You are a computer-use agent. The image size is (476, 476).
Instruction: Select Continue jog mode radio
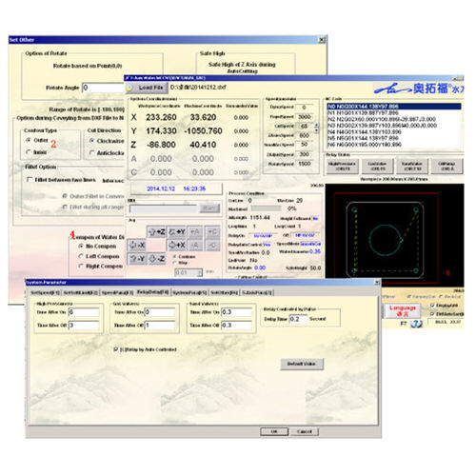coord(174,256)
